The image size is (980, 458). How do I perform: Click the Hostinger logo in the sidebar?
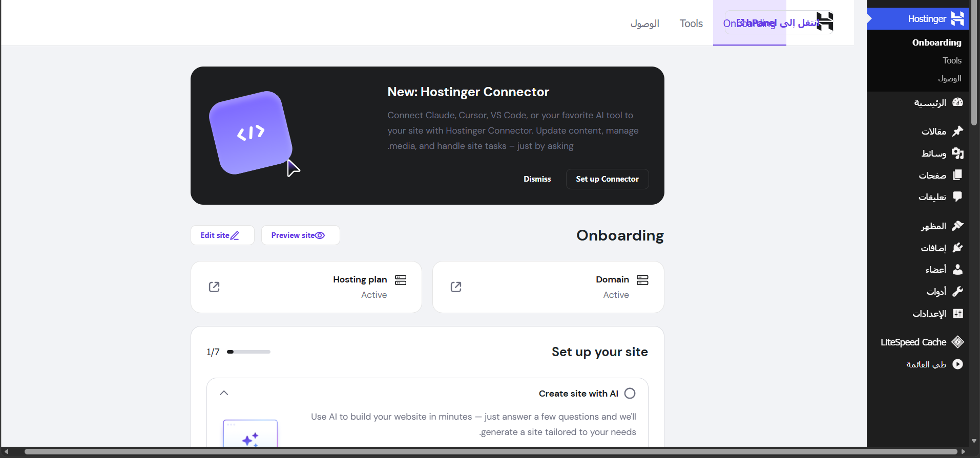[957, 19]
